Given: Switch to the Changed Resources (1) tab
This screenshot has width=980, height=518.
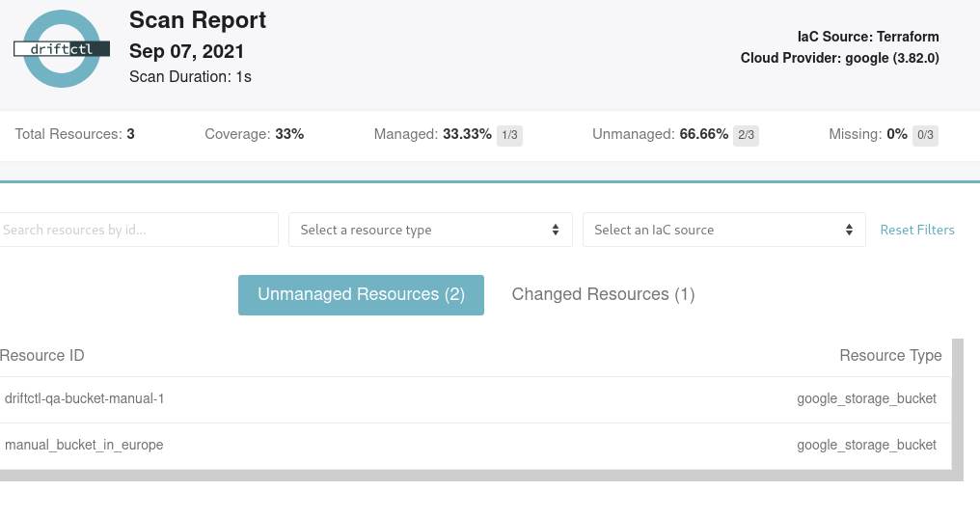Looking at the screenshot, I should pyautogui.click(x=603, y=294).
